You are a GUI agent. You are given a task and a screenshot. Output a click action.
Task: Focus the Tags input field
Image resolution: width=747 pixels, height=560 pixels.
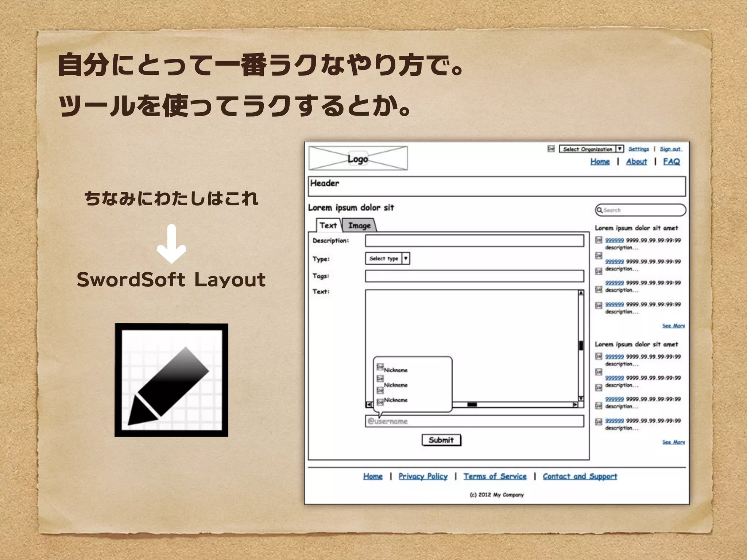pos(475,276)
